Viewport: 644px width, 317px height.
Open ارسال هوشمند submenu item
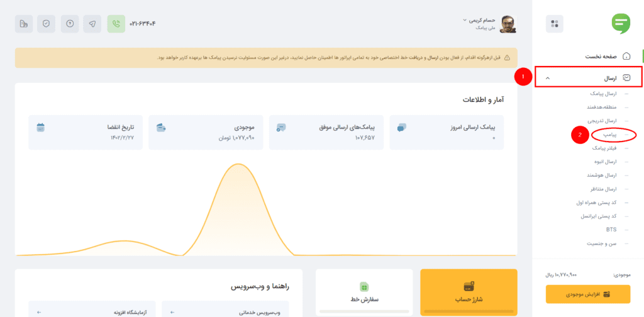[x=603, y=175]
